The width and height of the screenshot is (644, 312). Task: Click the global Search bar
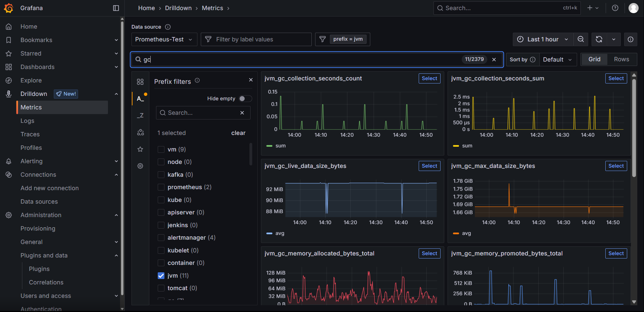pos(507,8)
